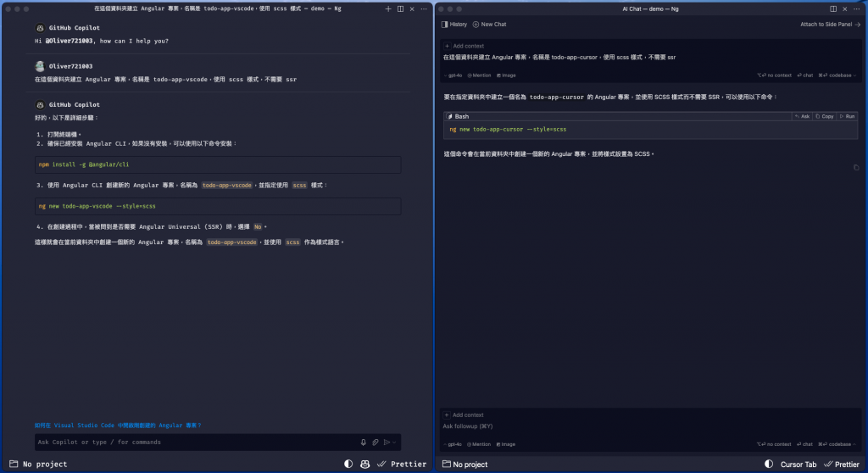868x473 pixels.
Task: Click the bottom Add context plus icon
Action: (x=447, y=415)
